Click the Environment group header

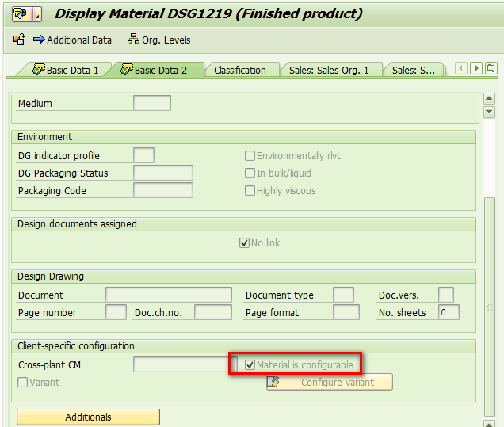tap(243, 137)
